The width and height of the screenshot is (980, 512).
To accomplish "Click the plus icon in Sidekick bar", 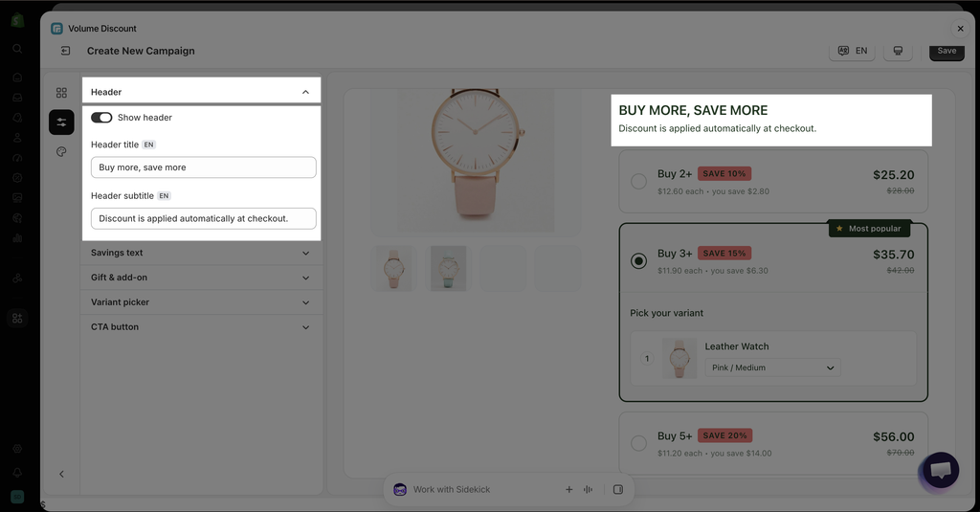I will (x=568, y=489).
